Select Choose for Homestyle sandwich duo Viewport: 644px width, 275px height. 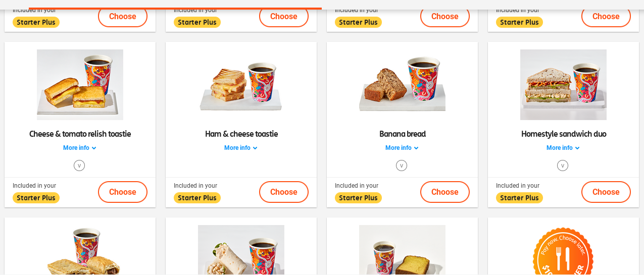[x=606, y=192]
